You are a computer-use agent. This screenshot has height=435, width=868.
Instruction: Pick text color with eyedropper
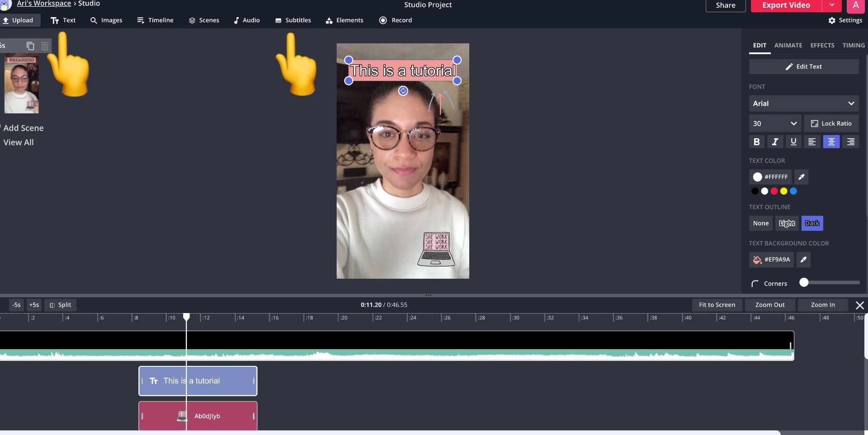pyautogui.click(x=801, y=177)
